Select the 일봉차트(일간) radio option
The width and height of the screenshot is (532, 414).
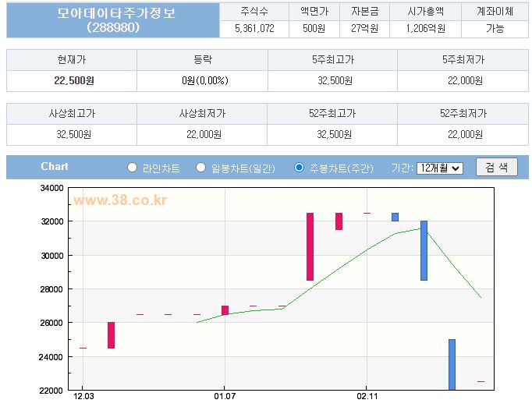pyautogui.click(x=200, y=167)
